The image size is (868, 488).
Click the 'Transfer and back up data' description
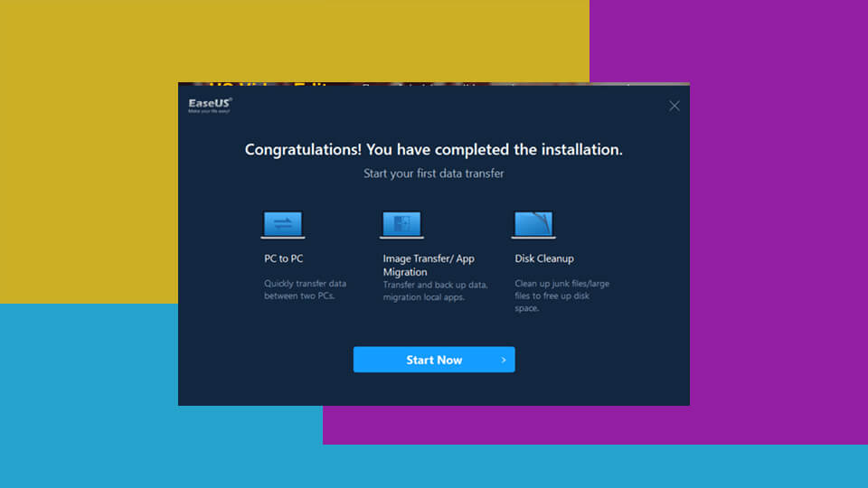click(x=435, y=291)
